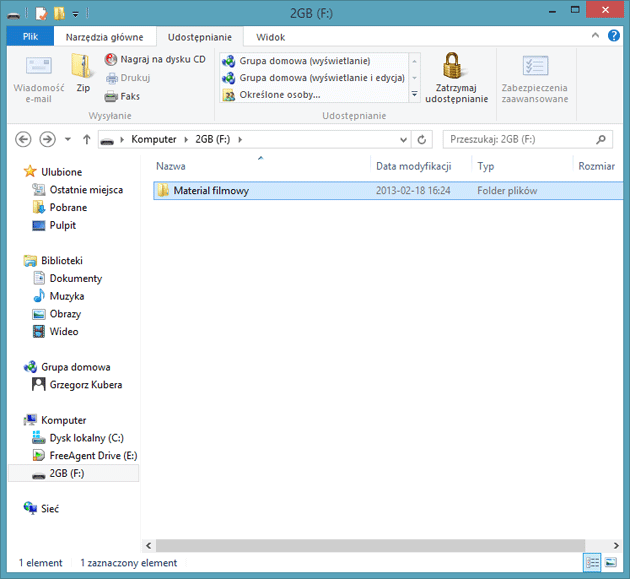
Task: Expand the arrow after 2GB (F:) breadcrumb
Action: (x=240, y=140)
